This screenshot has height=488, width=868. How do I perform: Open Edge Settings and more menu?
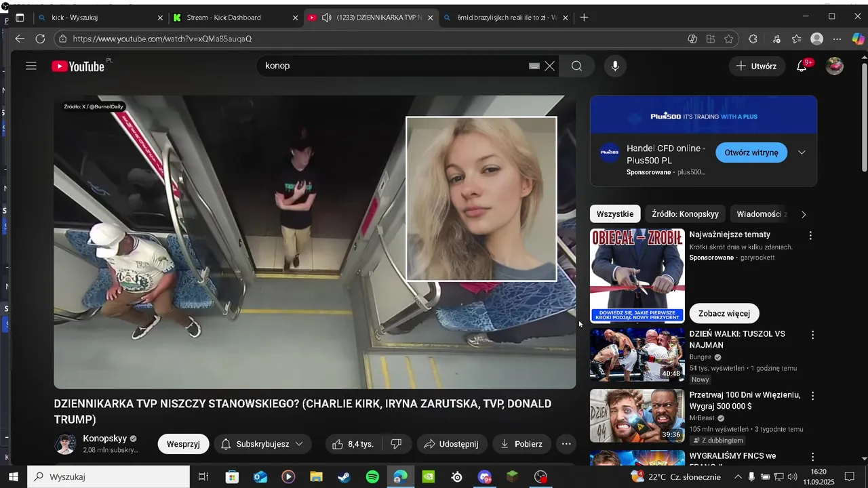pos(837,39)
